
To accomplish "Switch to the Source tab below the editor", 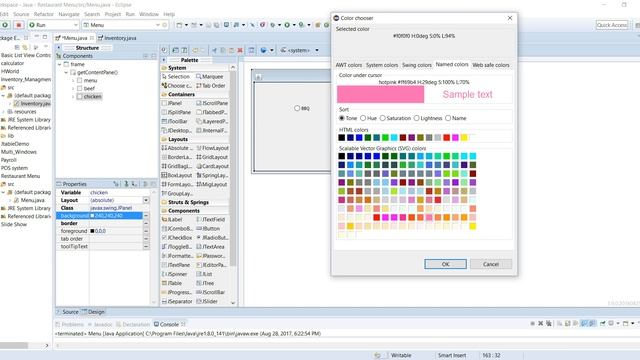I will (x=67, y=312).
